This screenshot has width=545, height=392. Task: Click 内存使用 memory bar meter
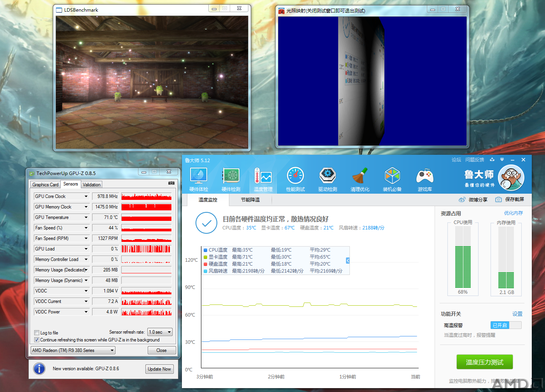tap(506, 257)
